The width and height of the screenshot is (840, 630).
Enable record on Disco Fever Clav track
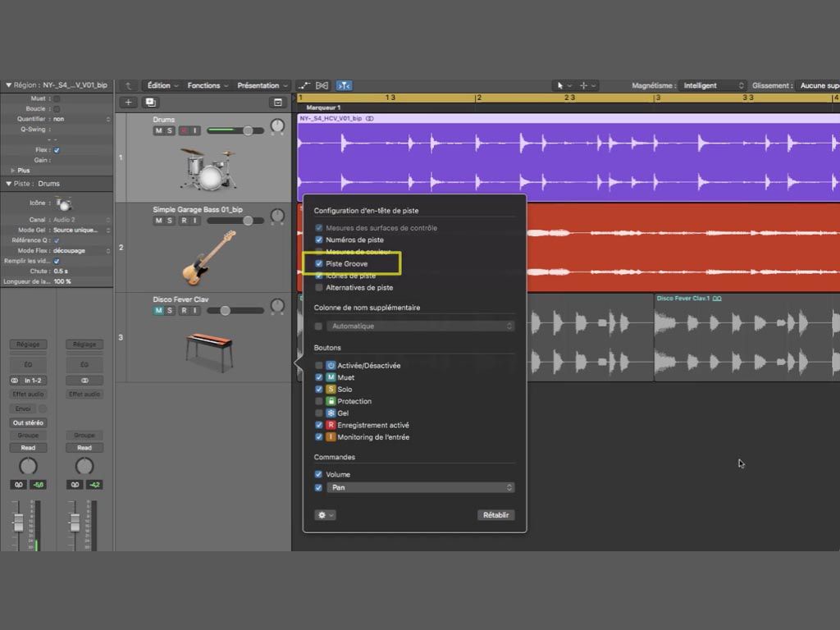[184, 311]
